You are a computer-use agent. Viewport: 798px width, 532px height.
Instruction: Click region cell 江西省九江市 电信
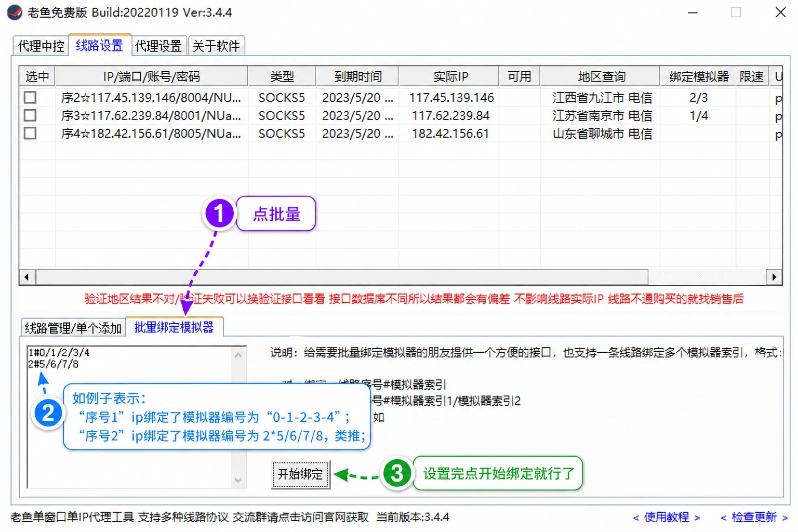[602, 98]
